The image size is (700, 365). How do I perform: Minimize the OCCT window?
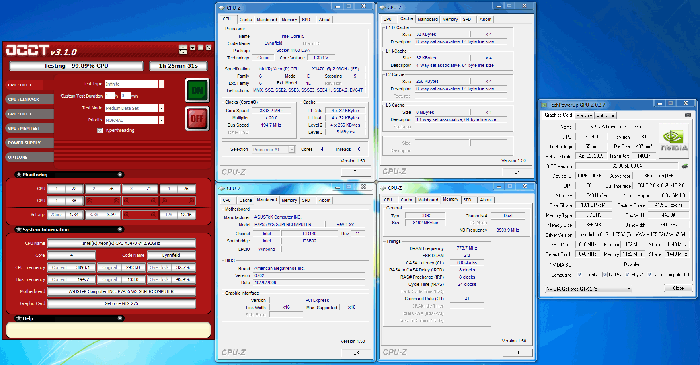200,48
